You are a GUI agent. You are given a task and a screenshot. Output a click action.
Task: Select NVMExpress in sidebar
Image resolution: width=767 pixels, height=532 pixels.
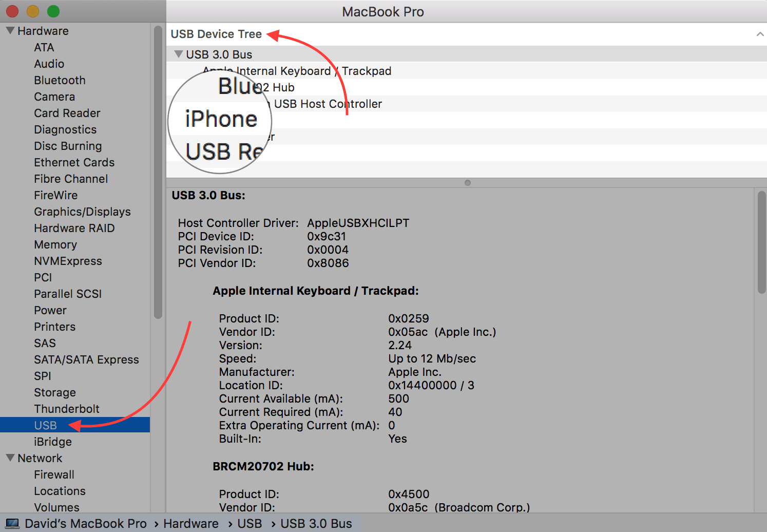[x=68, y=261]
